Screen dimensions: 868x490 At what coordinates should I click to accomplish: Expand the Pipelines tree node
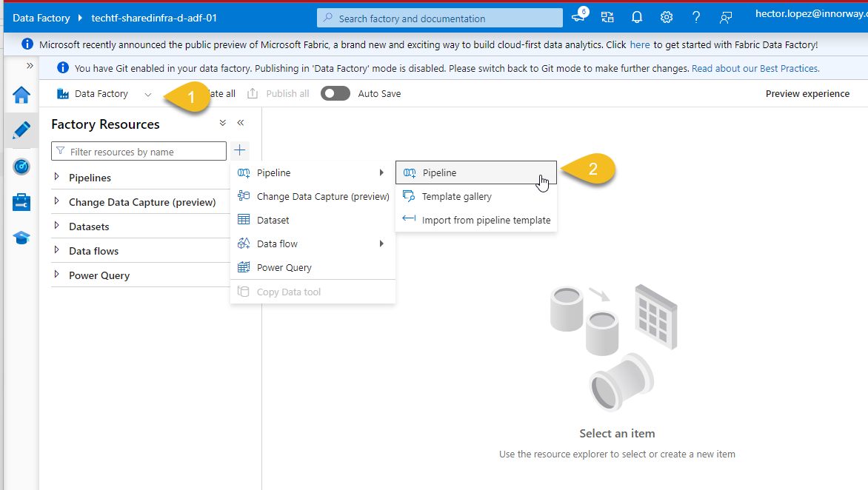point(56,177)
